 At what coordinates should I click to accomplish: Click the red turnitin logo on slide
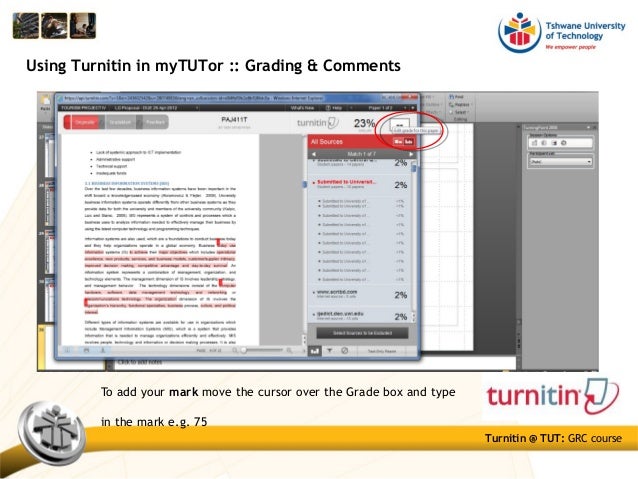point(553,396)
